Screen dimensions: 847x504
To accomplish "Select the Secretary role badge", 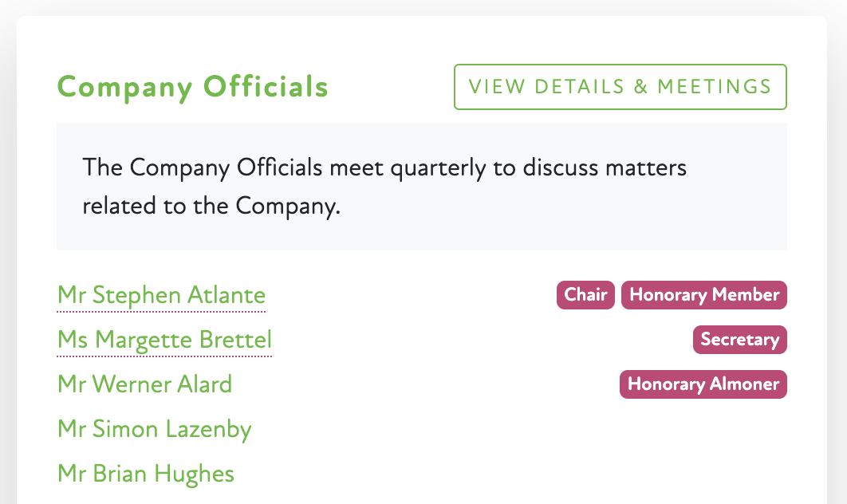I will point(739,340).
